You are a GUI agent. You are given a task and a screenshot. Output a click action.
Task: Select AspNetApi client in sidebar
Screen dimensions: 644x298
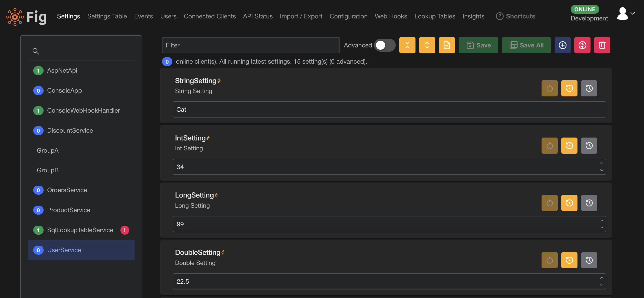pos(81,71)
